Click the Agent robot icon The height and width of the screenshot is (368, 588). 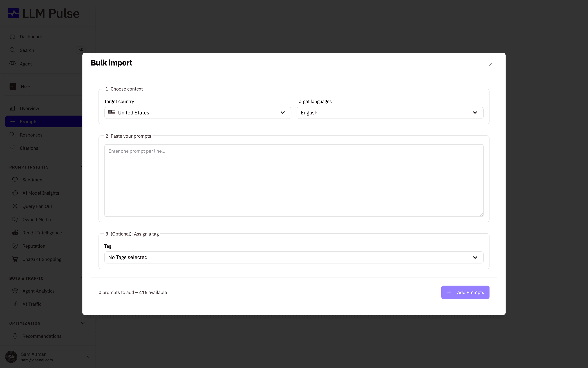point(12,64)
